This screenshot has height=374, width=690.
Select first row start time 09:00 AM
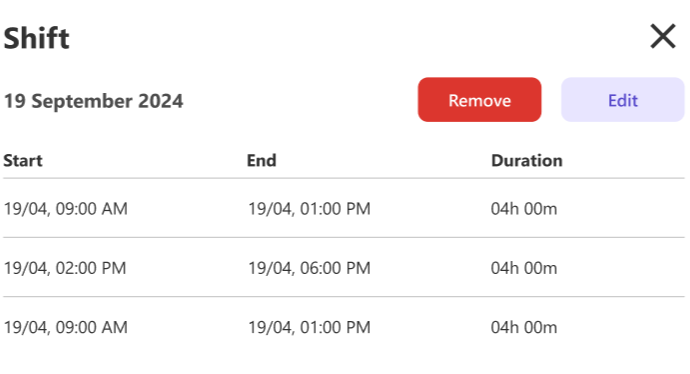click(x=66, y=209)
